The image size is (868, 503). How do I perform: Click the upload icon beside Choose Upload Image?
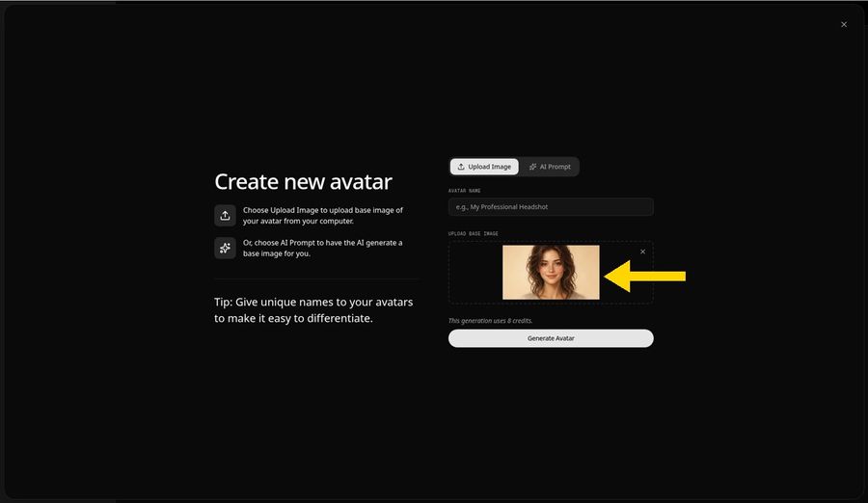point(225,216)
